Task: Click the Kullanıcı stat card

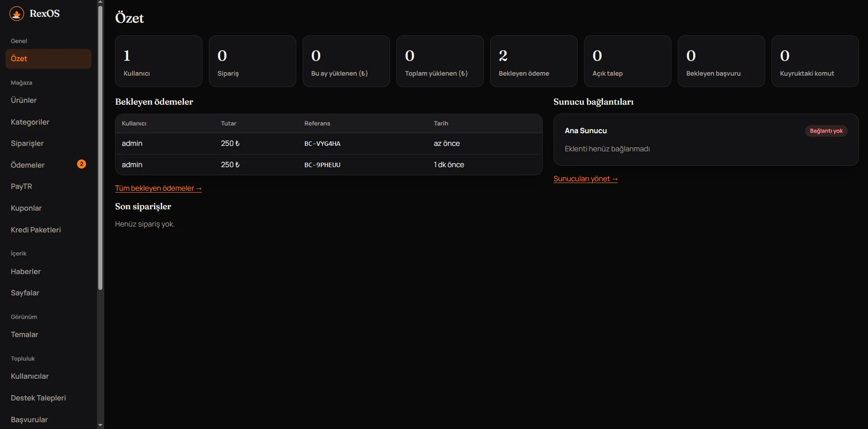Action: 159,61
